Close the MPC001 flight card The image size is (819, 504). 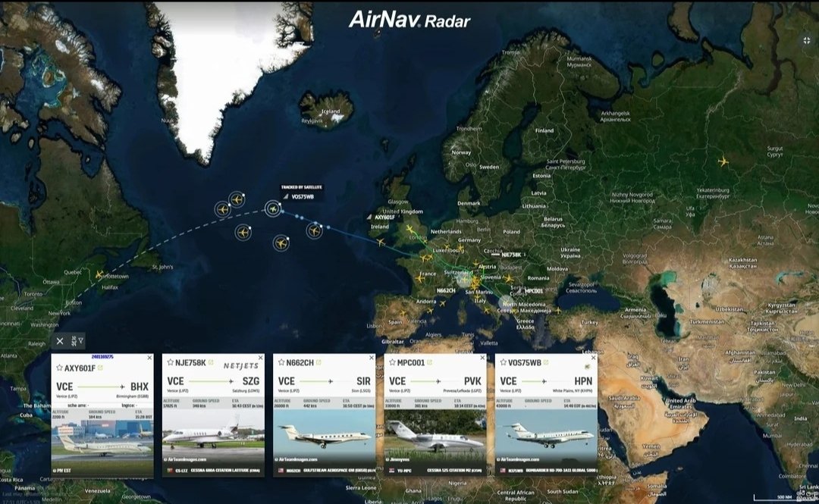coord(482,358)
